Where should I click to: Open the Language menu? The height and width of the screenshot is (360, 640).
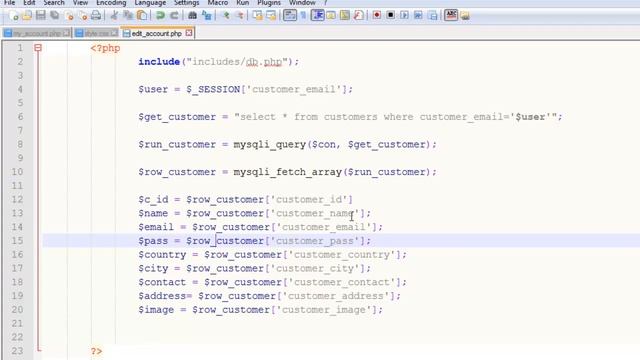[150, 3]
